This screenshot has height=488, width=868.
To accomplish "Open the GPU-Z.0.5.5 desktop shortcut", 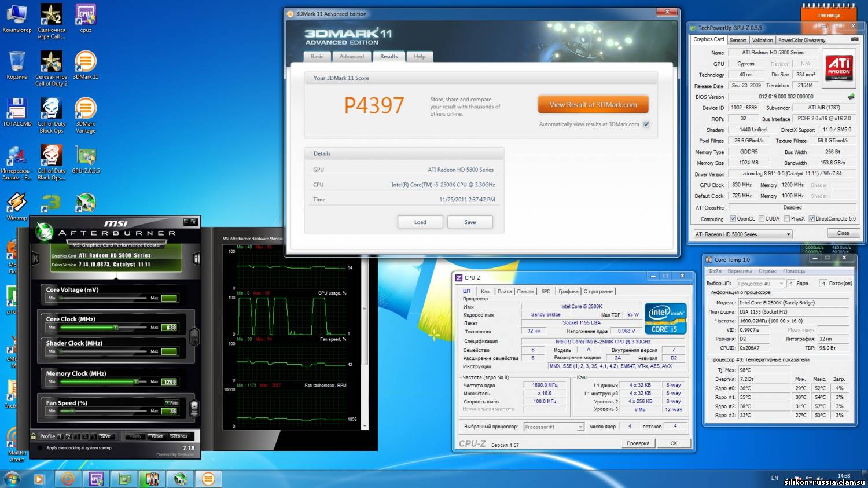I will 86,159.
